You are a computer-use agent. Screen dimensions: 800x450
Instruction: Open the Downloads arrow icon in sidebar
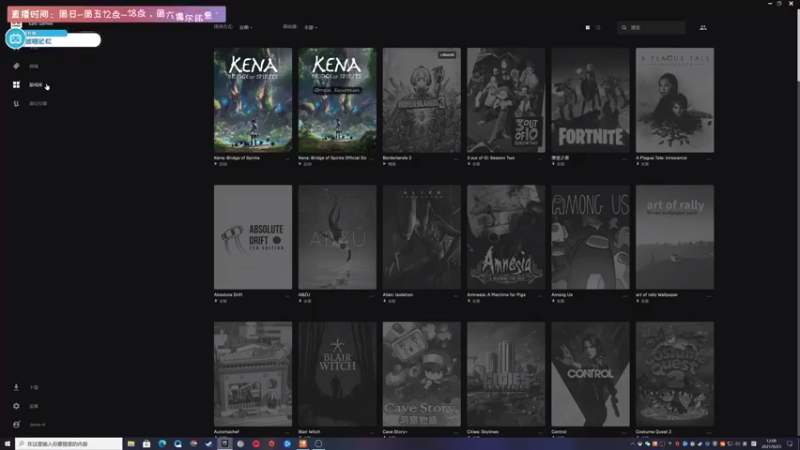coord(16,387)
